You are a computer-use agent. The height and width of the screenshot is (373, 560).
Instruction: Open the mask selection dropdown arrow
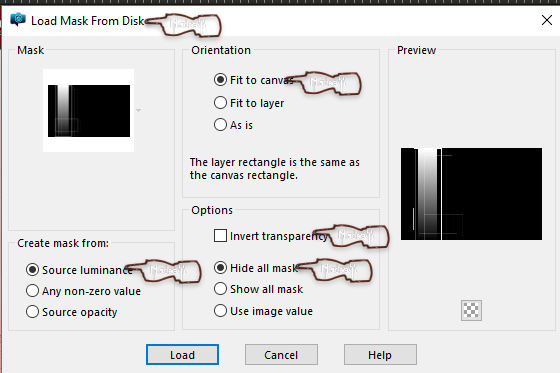pyautogui.click(x=139, y=110)
